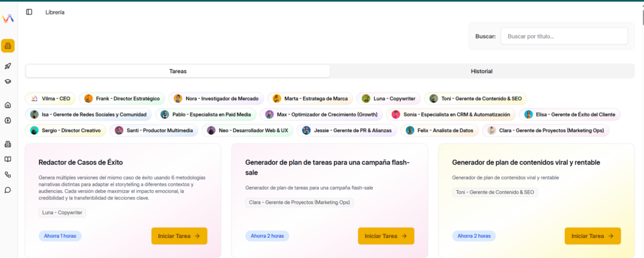Open the graduation cap icon in sidebar
644x258 pixels.
[8, 81]
